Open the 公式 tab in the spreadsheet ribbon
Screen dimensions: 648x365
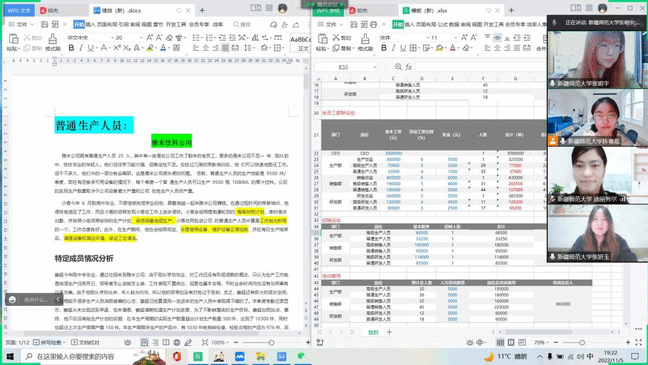click(x=443, y=24)
